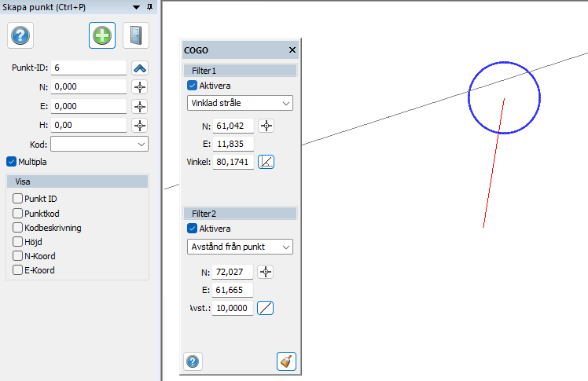The image size is (588, 381).
Task: Pick N coordinate with crosshair in Skapa punkt
Action: point(140,86)
